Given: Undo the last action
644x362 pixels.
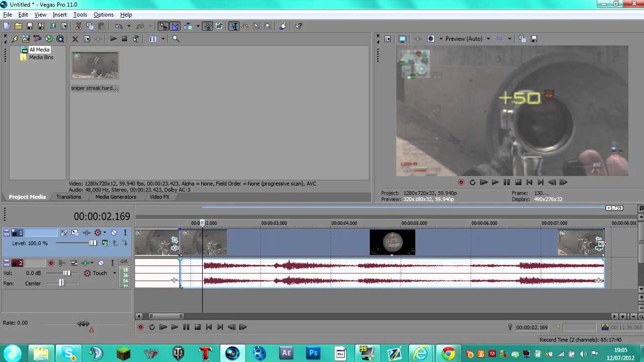Looking at the screenshot, I should point(119,26).
